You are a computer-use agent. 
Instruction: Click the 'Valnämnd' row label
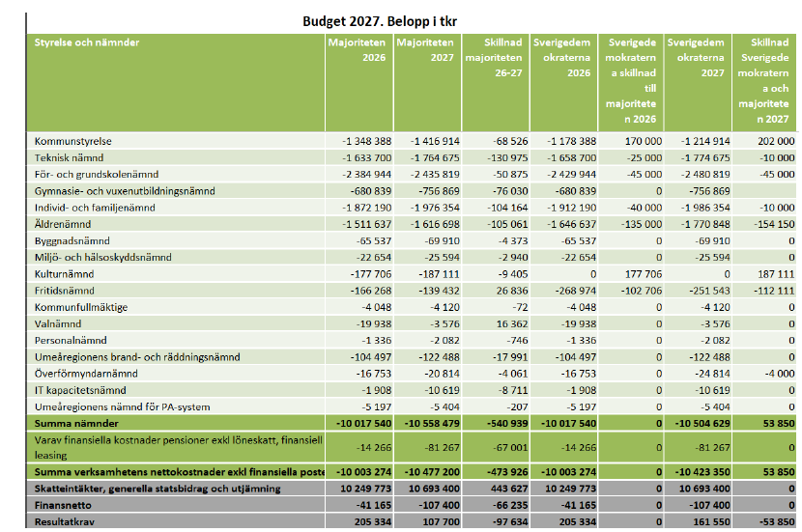tap(58, 323)
